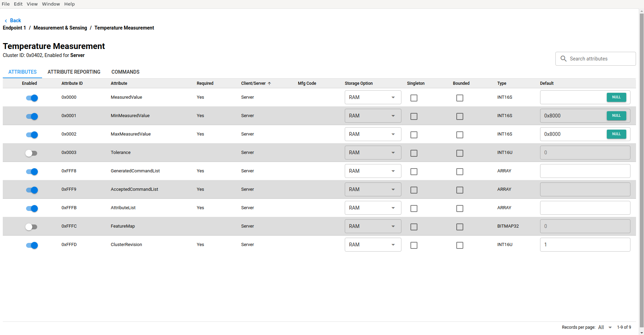
Task: Open Storage Option dropdown for MeasuredValue
Action: point(373,97)
